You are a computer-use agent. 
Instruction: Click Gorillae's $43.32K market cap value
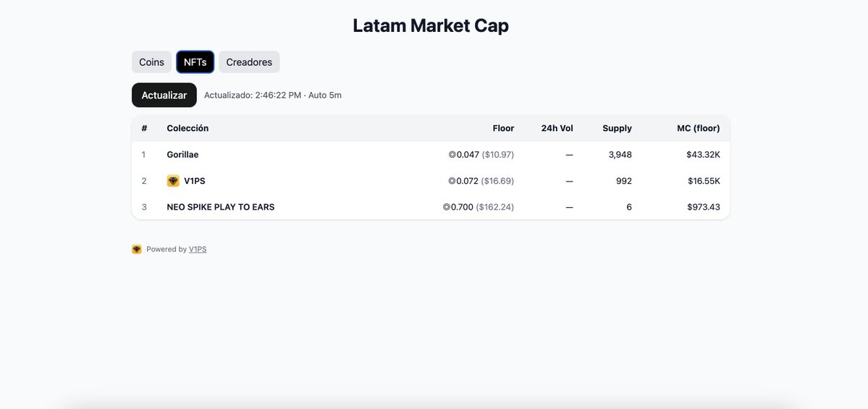pos(704,155)
